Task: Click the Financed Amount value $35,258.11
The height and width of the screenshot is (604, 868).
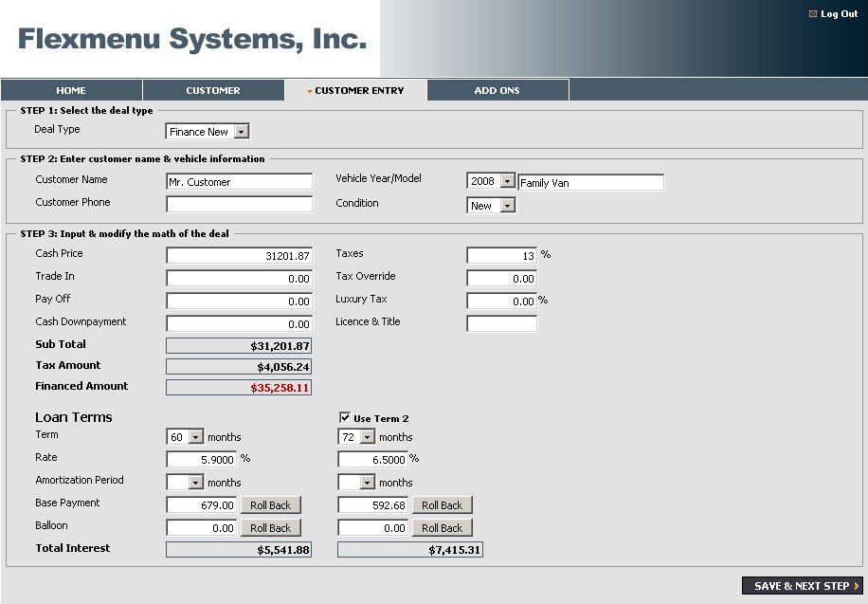Action: pos(239,387)
